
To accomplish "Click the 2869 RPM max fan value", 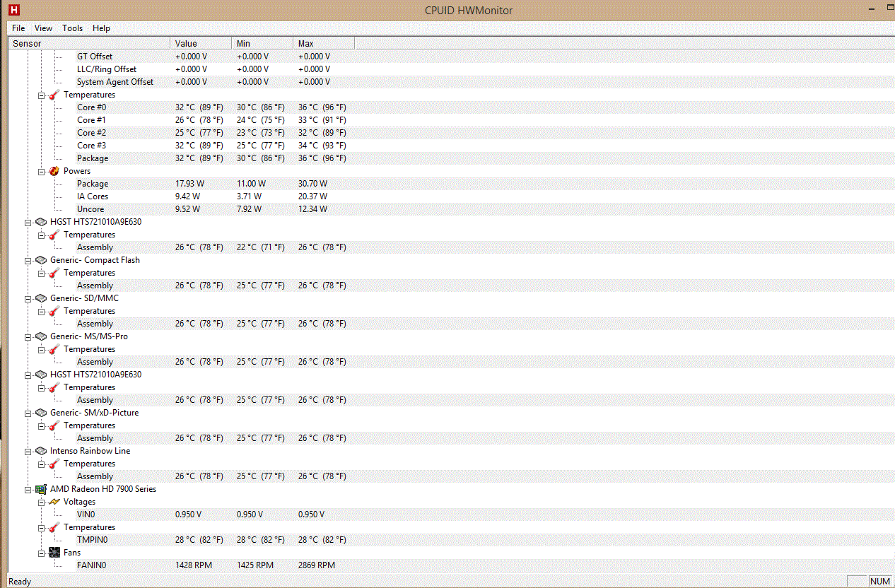I will click(317, 565).
